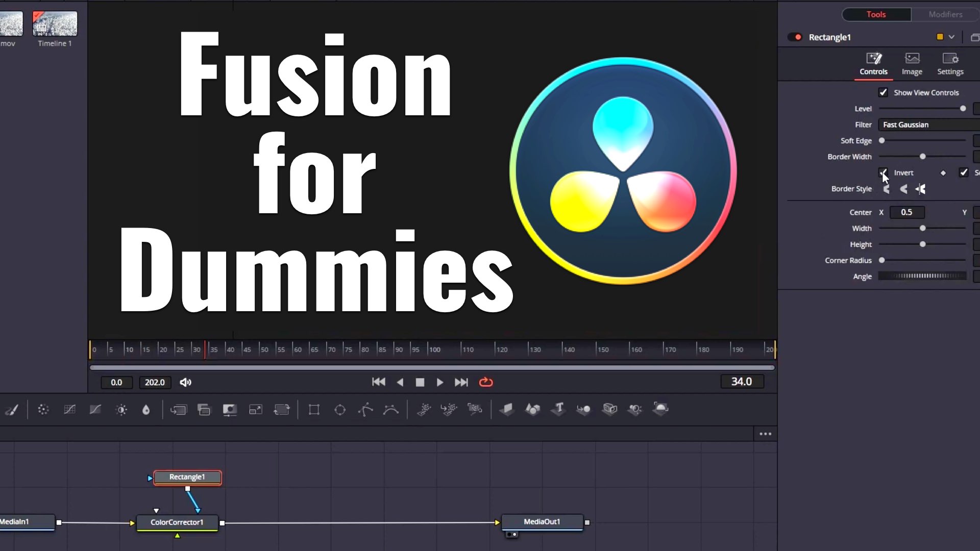Select the MediaOut1 node in the node graph

click(543, 522)
